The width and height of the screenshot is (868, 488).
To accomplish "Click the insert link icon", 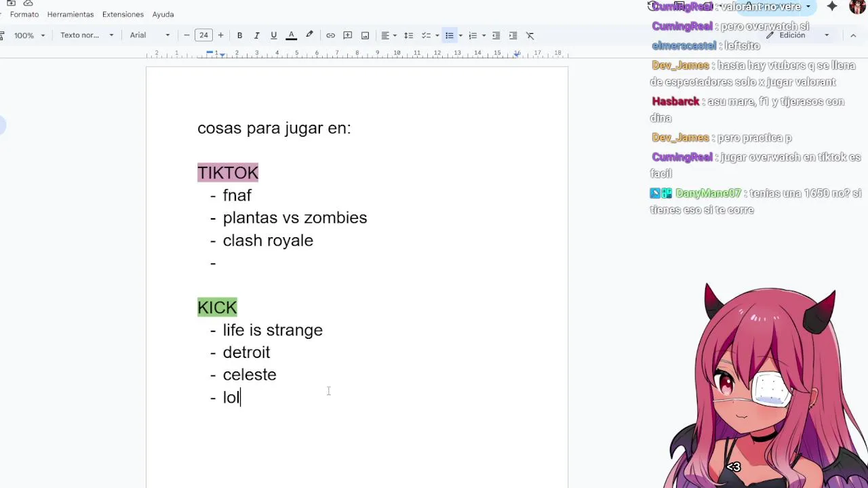I will [330, 35].
